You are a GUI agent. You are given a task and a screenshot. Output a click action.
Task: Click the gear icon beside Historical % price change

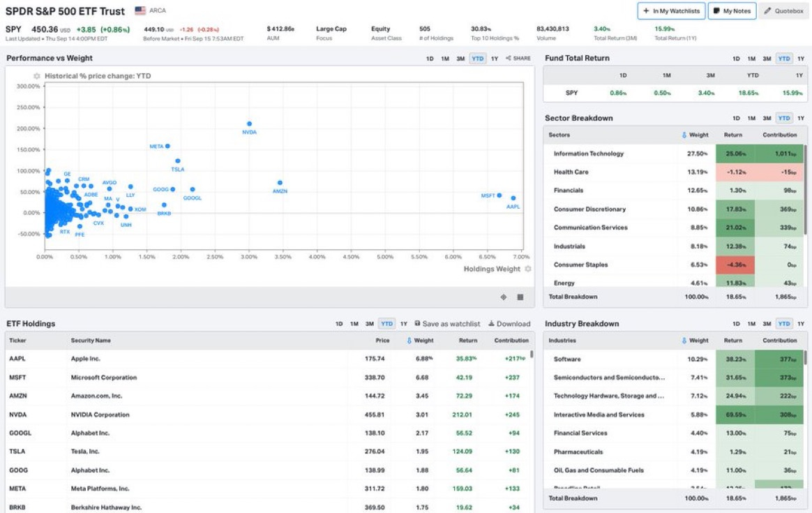(x=37, y=76)
